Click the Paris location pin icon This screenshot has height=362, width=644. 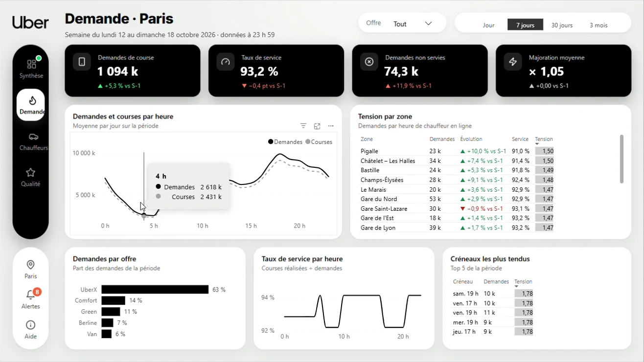click(30, 265)
